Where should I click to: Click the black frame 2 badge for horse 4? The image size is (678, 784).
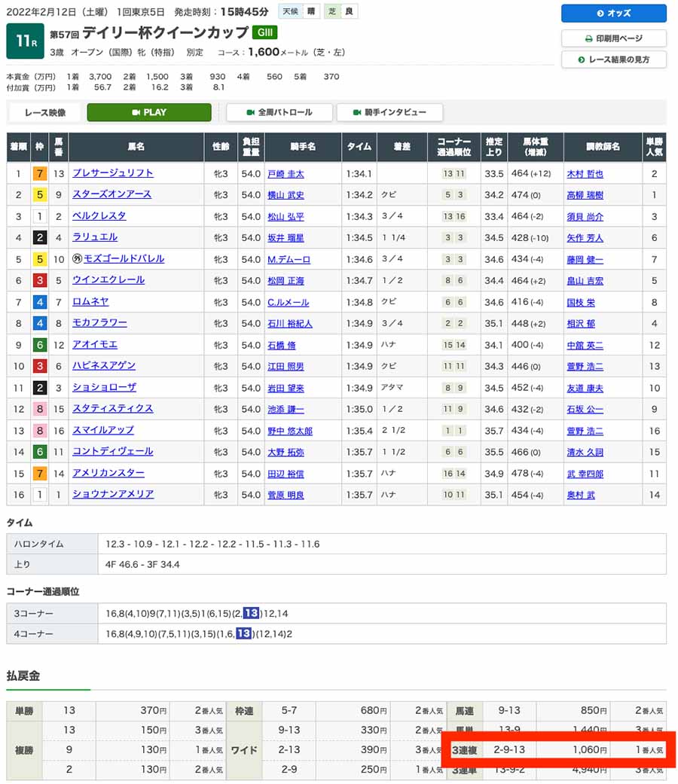click(x=39, y=237)
